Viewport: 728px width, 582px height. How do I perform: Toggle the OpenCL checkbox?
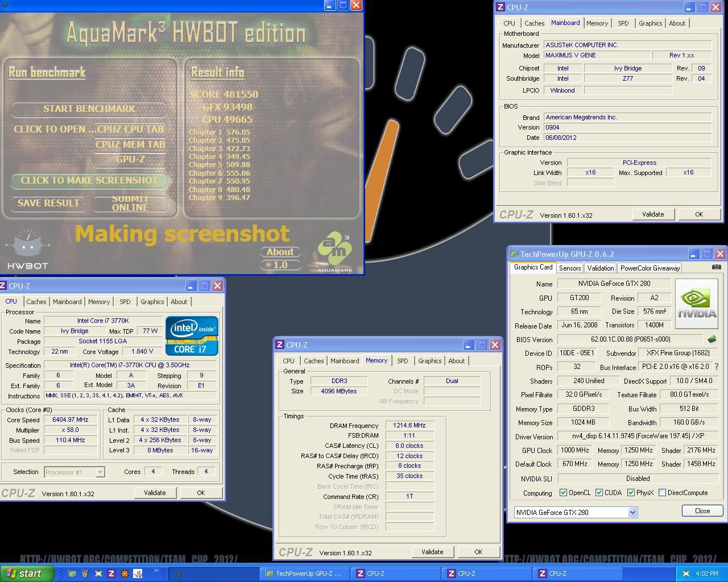[x=563, y=493]
